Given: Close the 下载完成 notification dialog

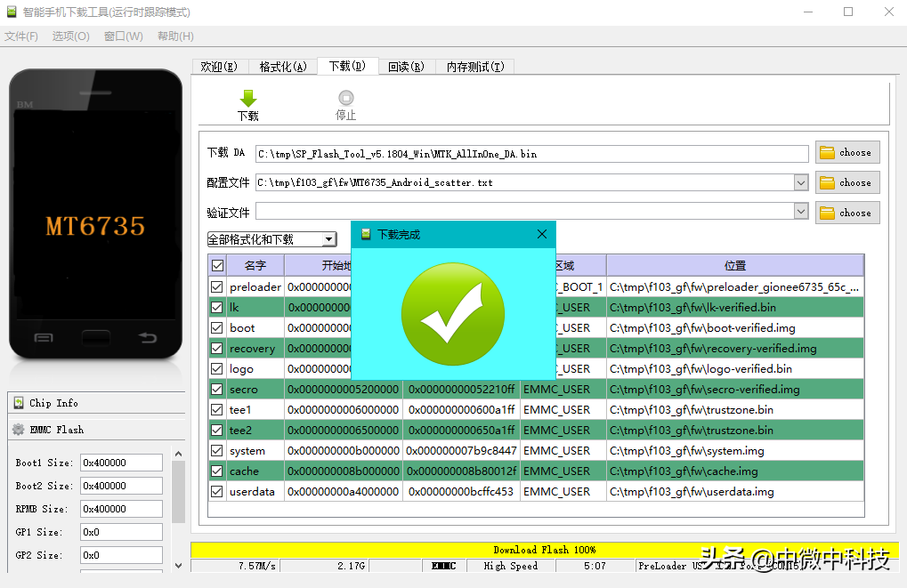Looking at the screenshot, I should pos(542,234).
